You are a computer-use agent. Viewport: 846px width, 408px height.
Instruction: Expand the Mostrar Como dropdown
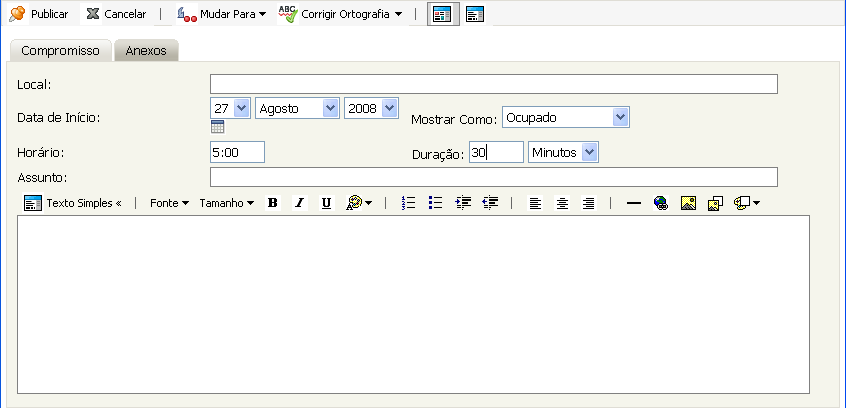pos(565,117)
